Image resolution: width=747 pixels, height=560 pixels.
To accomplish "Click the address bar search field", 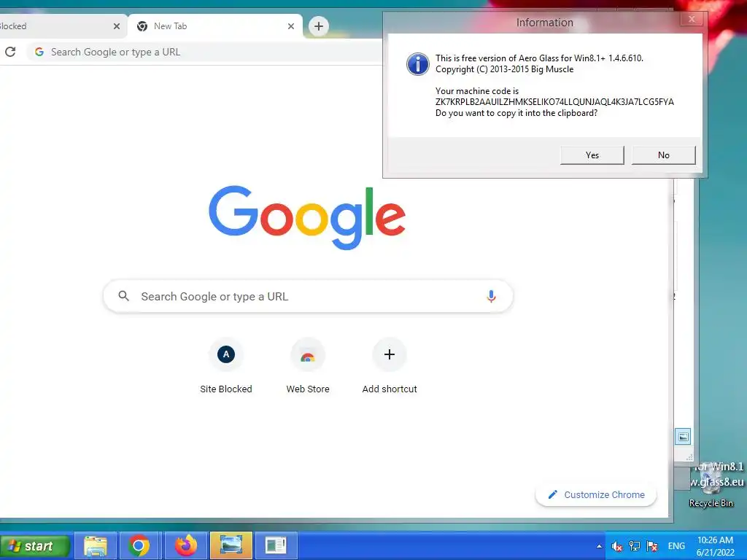I will 205,52.
